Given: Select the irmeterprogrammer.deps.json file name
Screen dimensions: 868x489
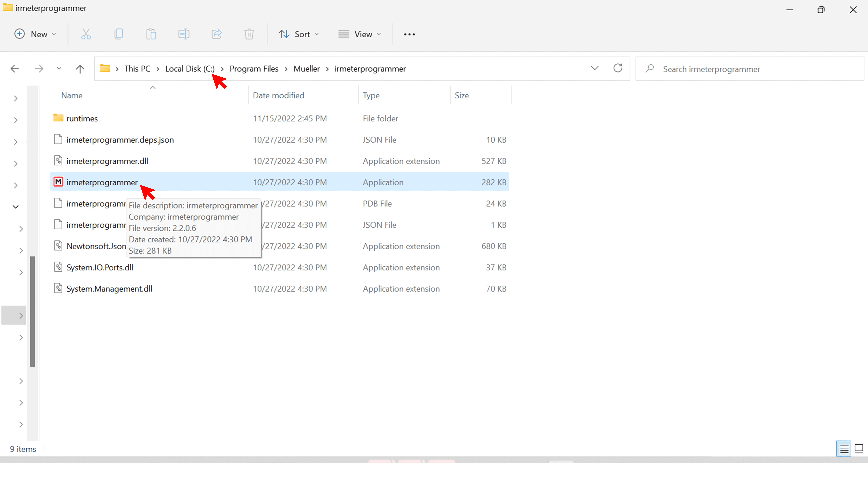Looking at the screenshot, I should [120, 140].
